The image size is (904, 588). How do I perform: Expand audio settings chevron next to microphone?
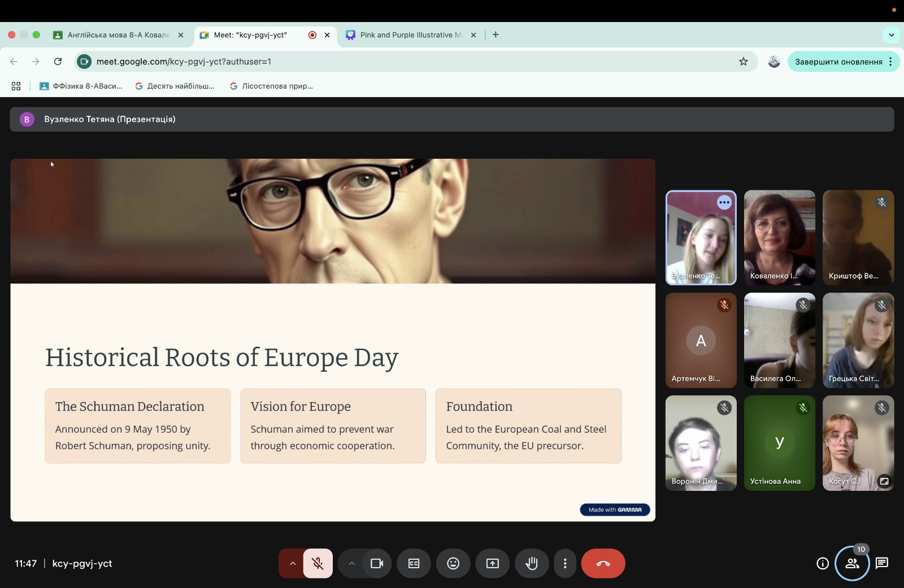coord(292,563)
